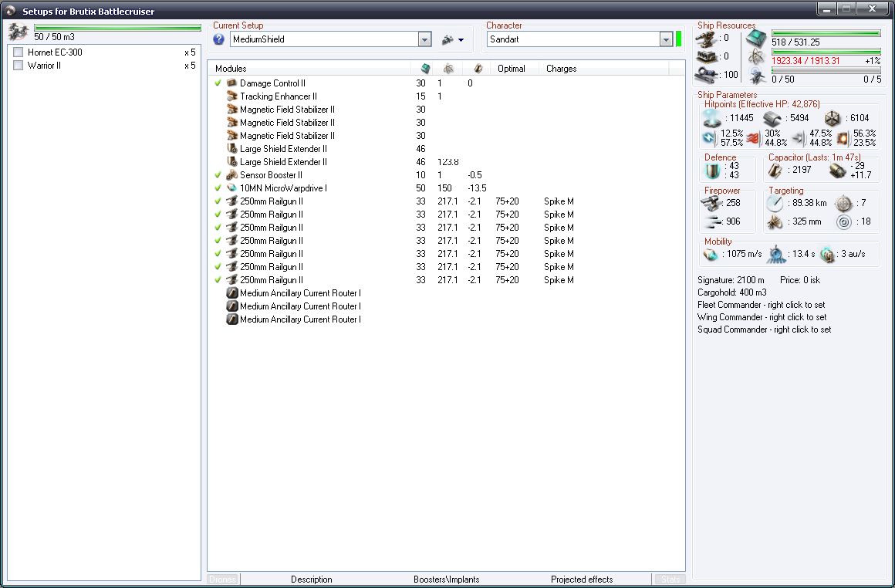895x588 pixels.
Task: Expand the Character Sandart dropdown
Action: tap(666, 39)
